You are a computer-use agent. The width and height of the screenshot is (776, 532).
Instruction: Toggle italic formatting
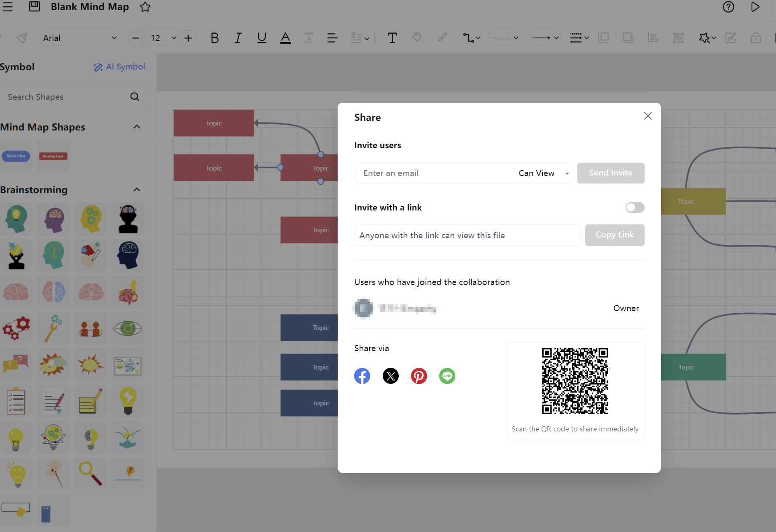click(238, 38)
